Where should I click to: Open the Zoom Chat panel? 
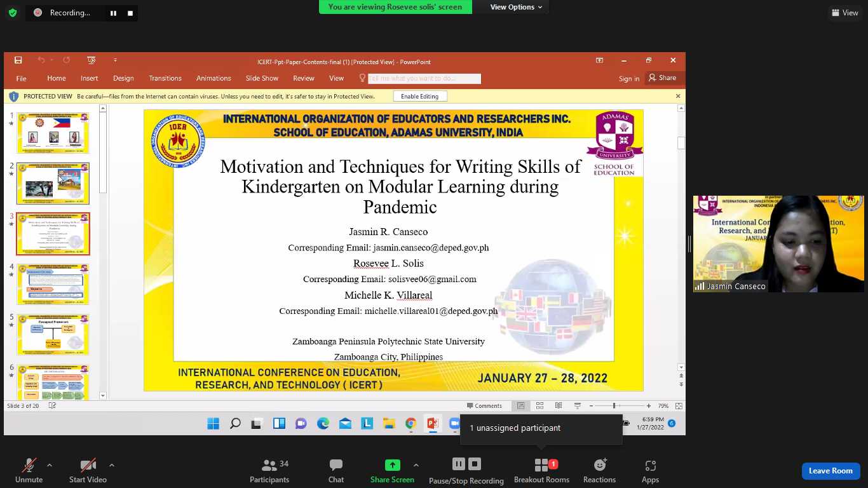(x=336, y=471)
